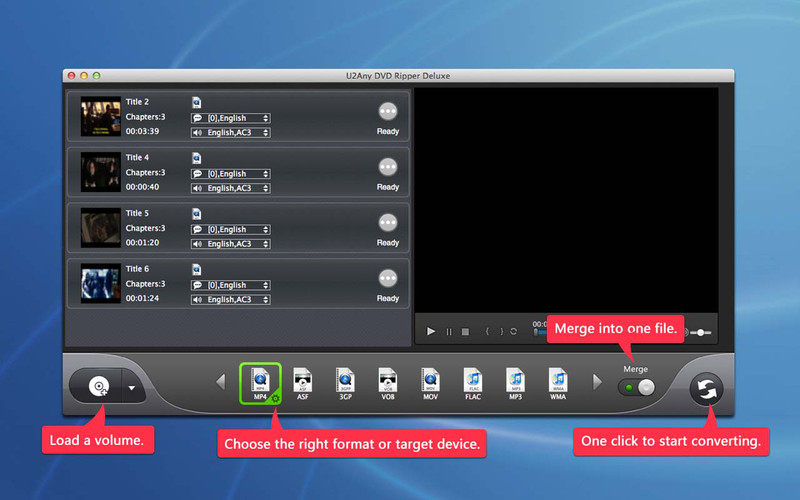Select the Title 6 thumbnail
Image resolution: width=800 pixels, height=500 pixels.
[x=101, y=284]
